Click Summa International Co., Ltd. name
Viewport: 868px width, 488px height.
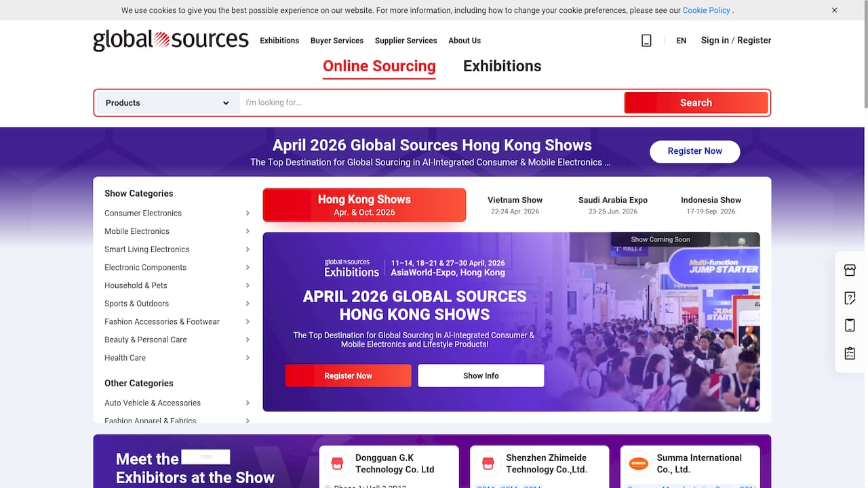699,464
